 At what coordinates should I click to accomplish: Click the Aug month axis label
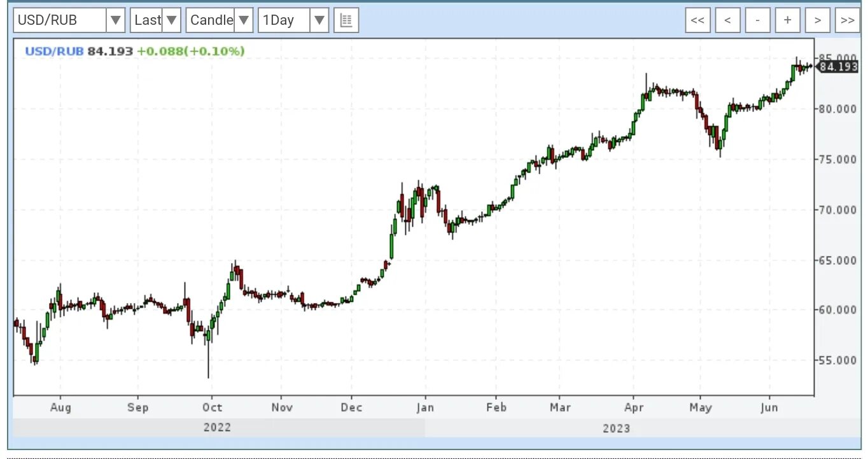[60, 407]
